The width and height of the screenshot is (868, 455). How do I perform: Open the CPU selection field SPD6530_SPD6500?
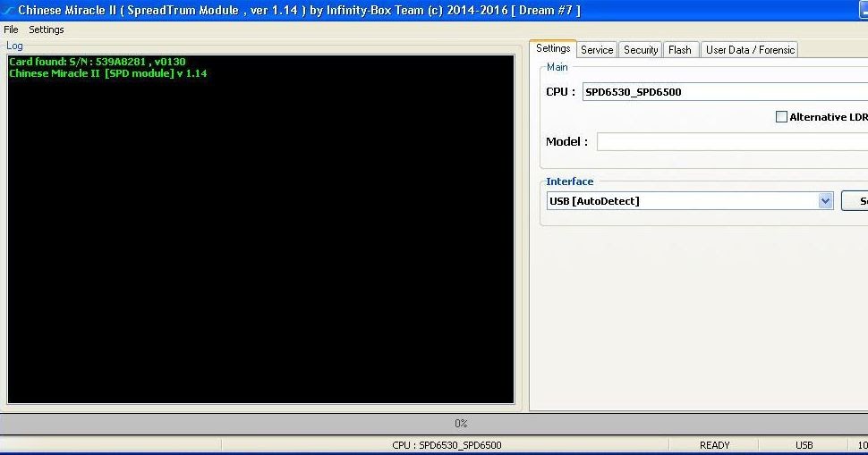(x=725, y=92)
